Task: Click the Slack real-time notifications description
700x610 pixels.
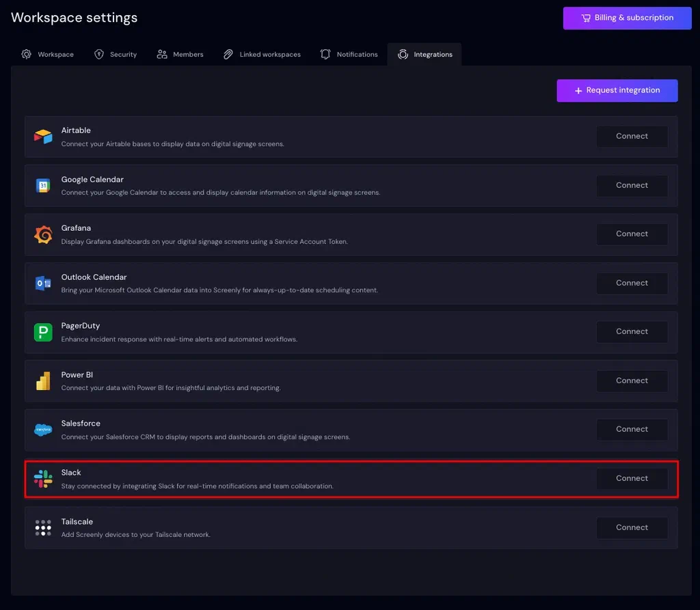Action: pos(198,486)
